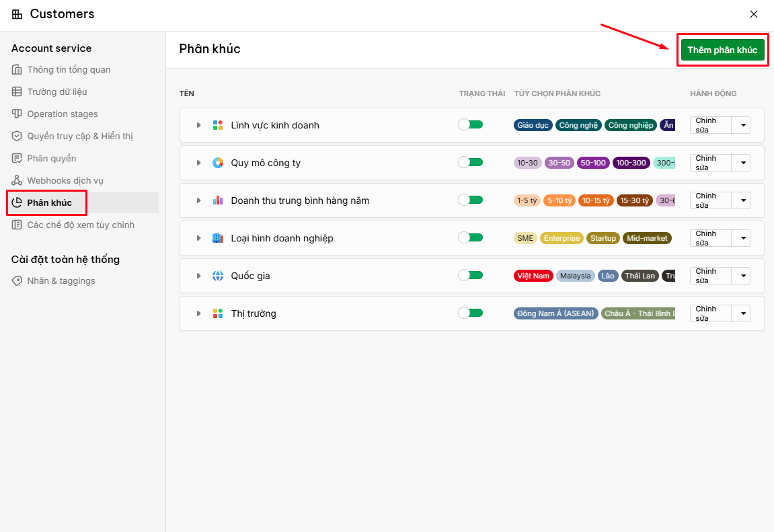Click the Quy mô công ty donut icon
774x532 pixels.
[218, 163]
